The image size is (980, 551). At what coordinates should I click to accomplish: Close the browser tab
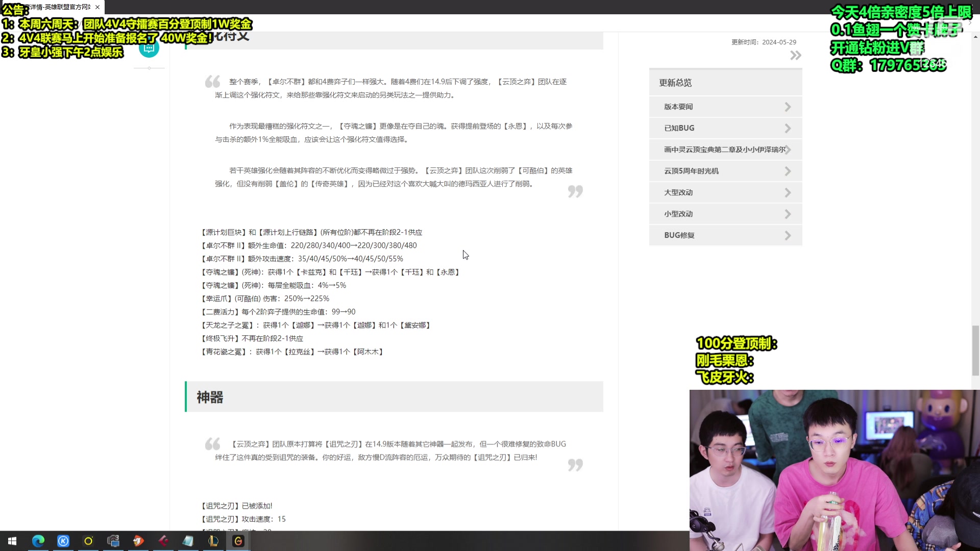pyautogui.click(x=97, y=7)
